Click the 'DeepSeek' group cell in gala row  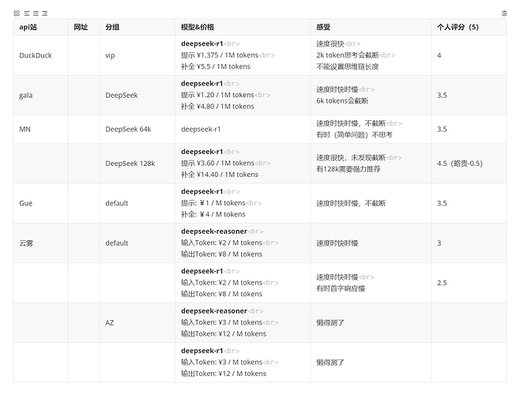click(122, 96)
